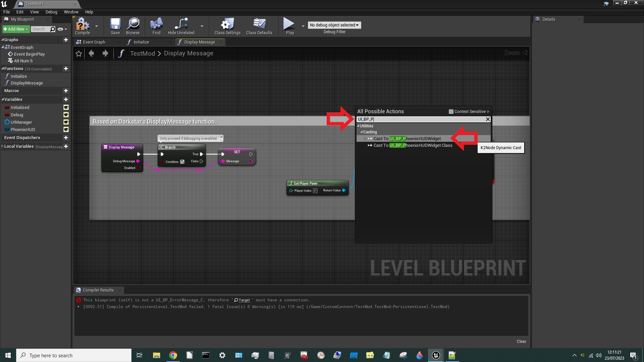Viewport: 644px width, 362px height.
Task: Collapse Casting category in actions list
Action: pyautogui.click(x=362, y=132)
